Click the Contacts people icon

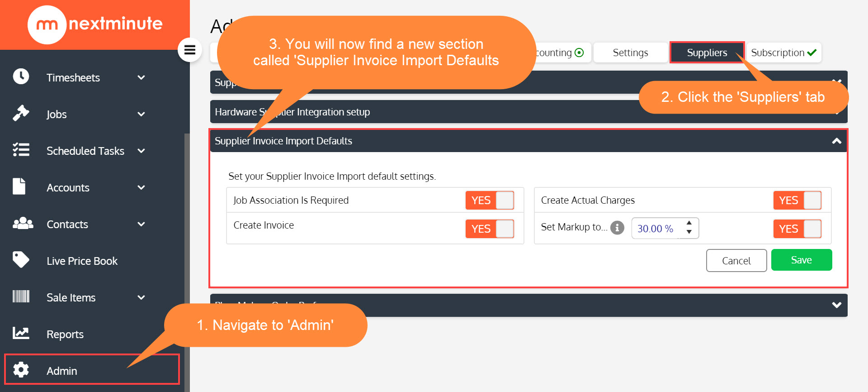coord(23,223)
